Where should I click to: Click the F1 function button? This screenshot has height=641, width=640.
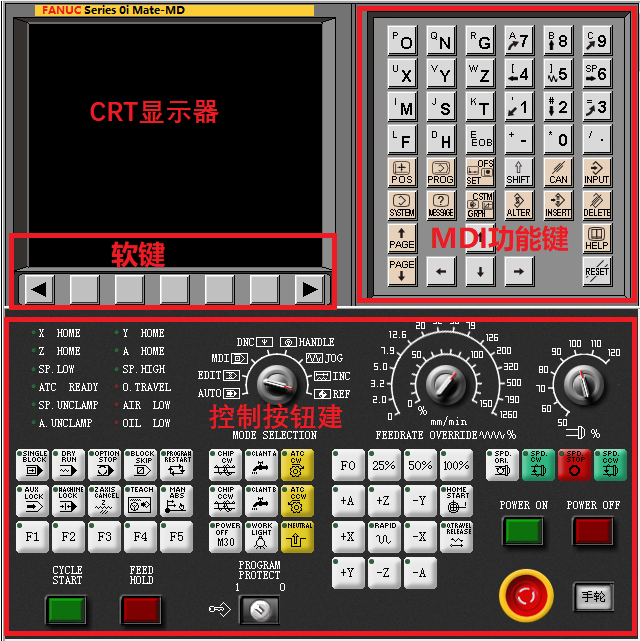point(32,537)
